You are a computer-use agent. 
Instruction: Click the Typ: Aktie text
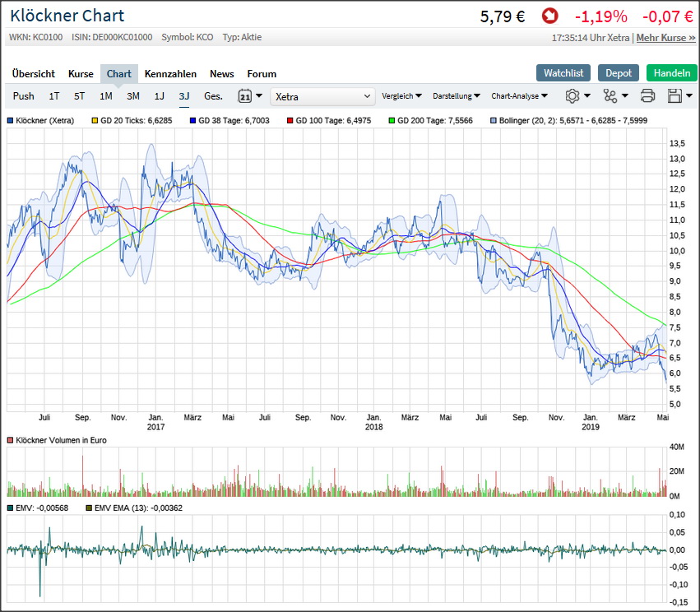243,37
